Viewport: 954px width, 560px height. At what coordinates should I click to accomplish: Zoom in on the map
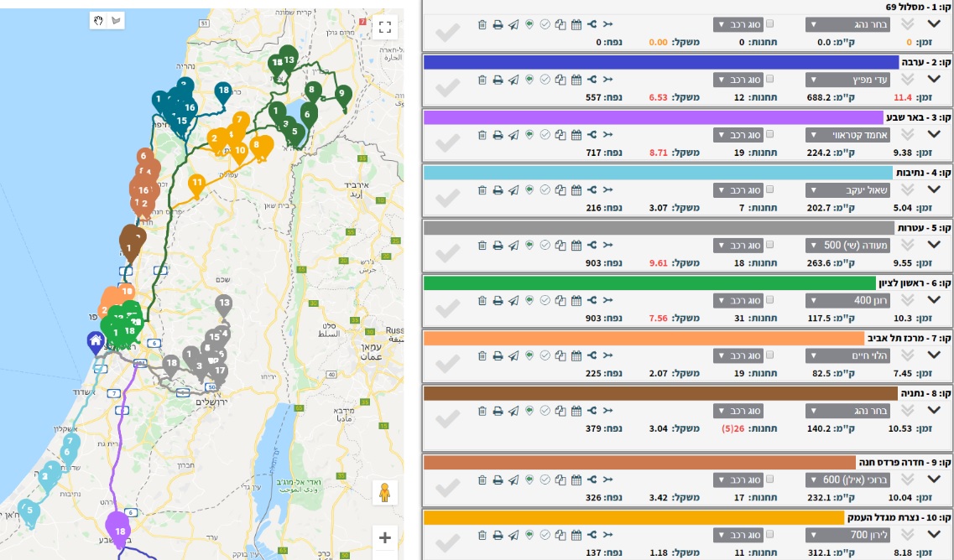pos(385,537)
